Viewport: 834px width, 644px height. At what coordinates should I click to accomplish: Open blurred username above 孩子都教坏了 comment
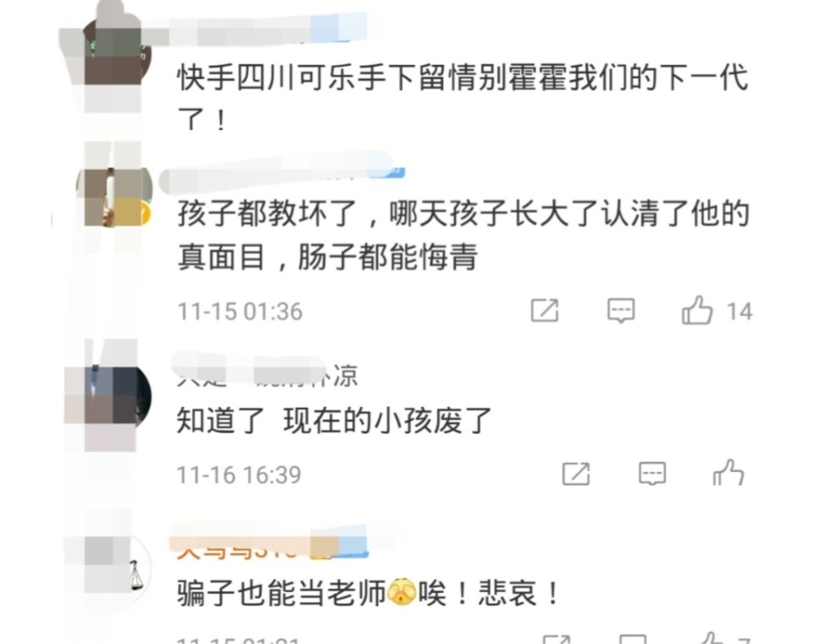tap(282, 174)
